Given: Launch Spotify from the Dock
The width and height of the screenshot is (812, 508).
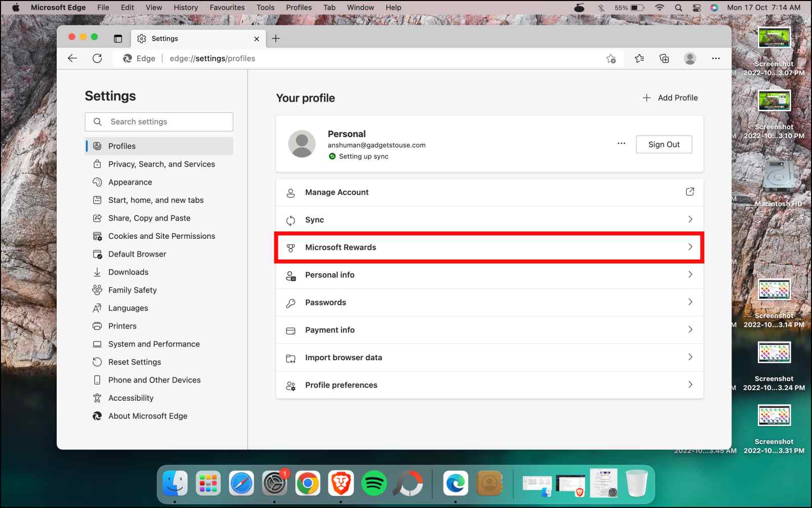Looking at the screenshot, I should (x=374, y=483).
